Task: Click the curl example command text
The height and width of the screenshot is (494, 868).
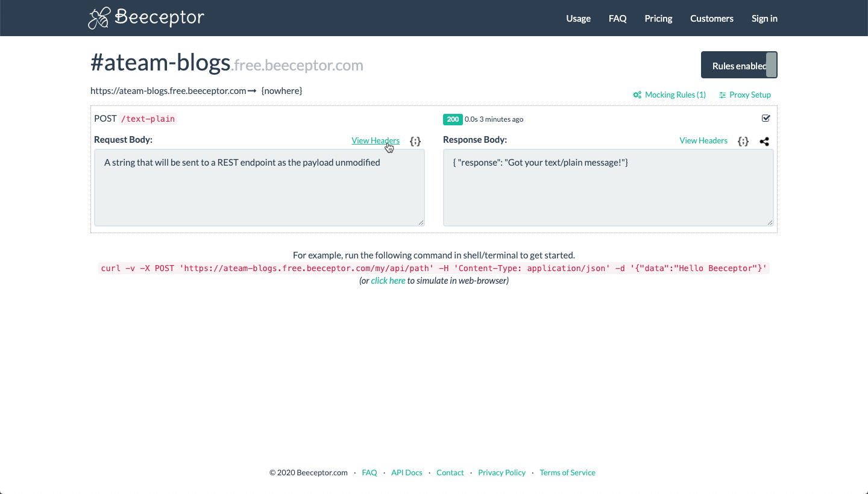Action: pyautogui.click(x=434, y=268)
